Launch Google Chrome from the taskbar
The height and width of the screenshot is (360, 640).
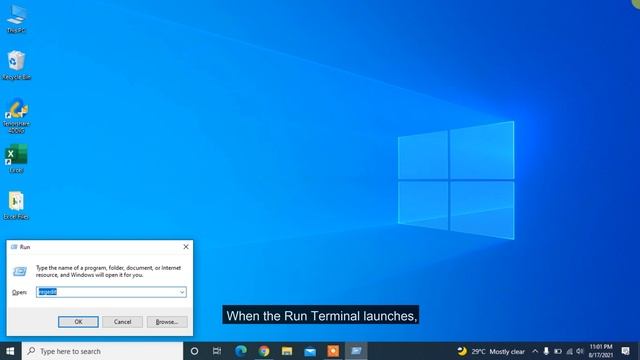264,351
